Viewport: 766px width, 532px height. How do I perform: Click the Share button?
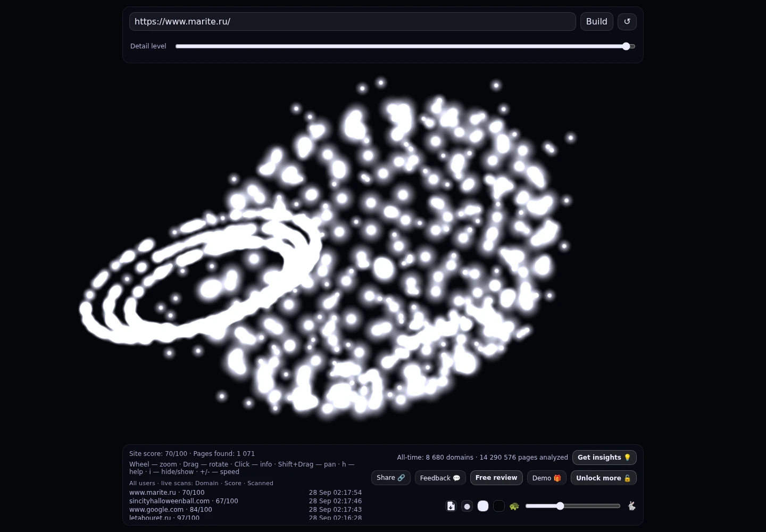point(391,478)
